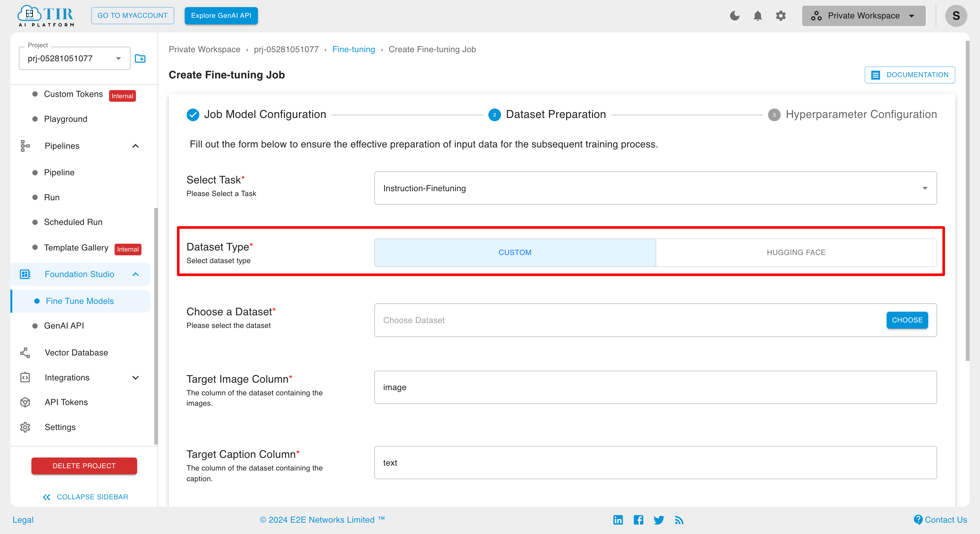
Task: Click the Pipelines tree icon
Action: click(25, 146)
